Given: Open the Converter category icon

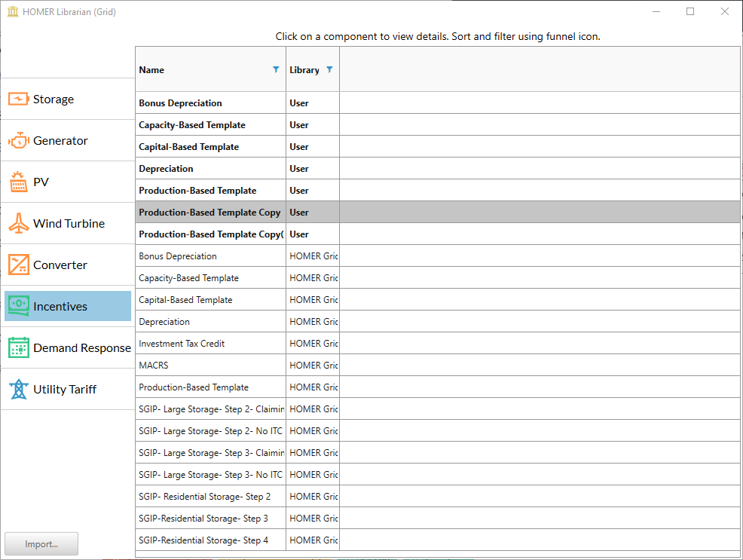Looking at the screenshot, I should 18,264.
